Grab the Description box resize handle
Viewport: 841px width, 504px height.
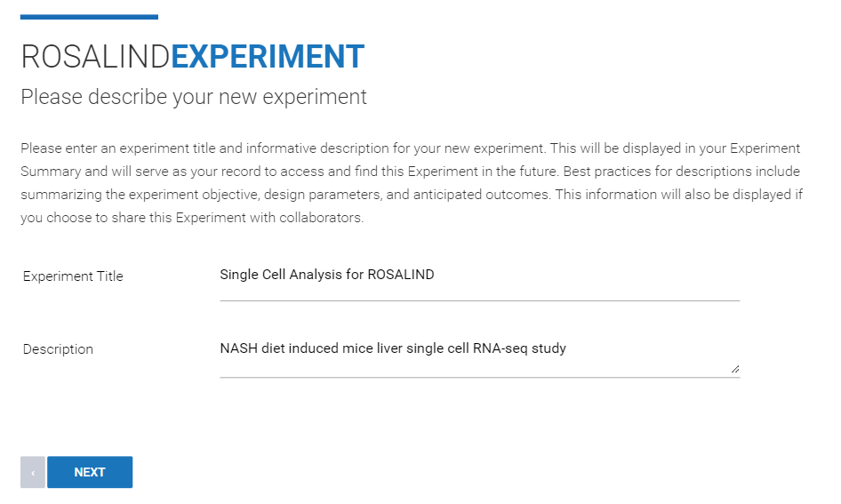coord(735,369)
